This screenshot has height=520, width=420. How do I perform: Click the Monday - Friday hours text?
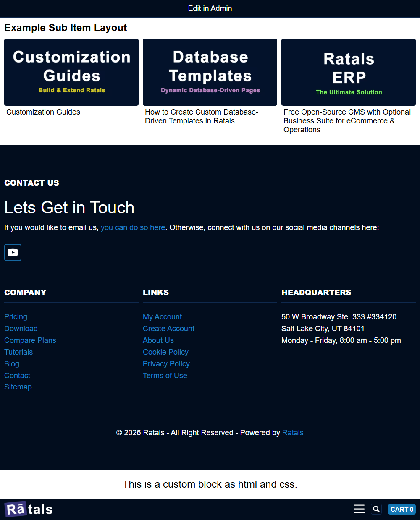341,340
